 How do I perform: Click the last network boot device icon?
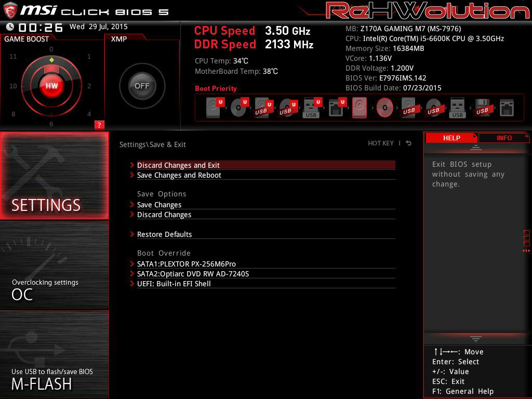click(506, 108)
